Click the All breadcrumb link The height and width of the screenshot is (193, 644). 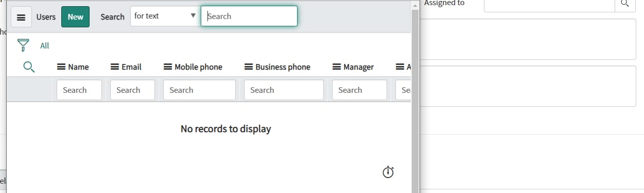point(45,46)
